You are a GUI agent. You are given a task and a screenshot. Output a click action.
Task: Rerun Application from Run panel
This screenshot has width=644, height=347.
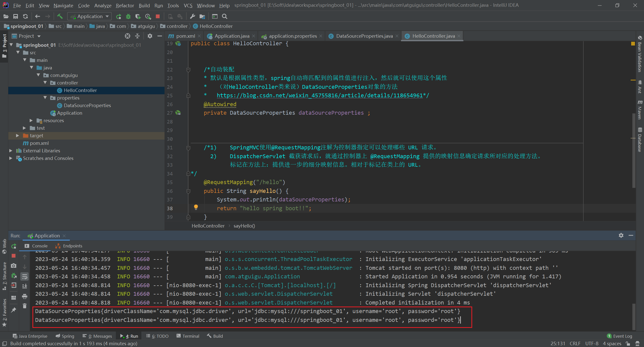tap(14, 246)
